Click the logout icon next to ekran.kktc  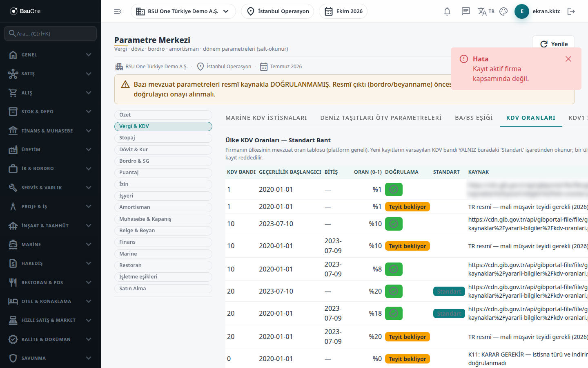click(571, 11)
